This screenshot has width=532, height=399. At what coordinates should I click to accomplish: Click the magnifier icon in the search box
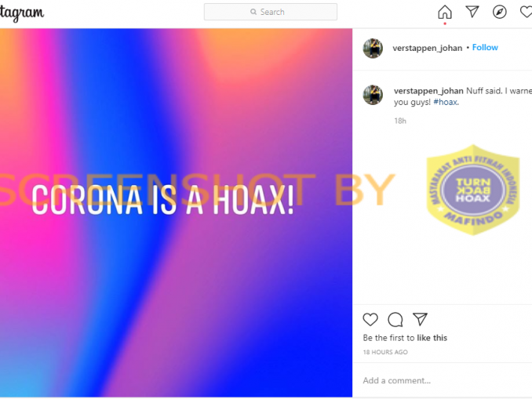click(x=253, y=12)
